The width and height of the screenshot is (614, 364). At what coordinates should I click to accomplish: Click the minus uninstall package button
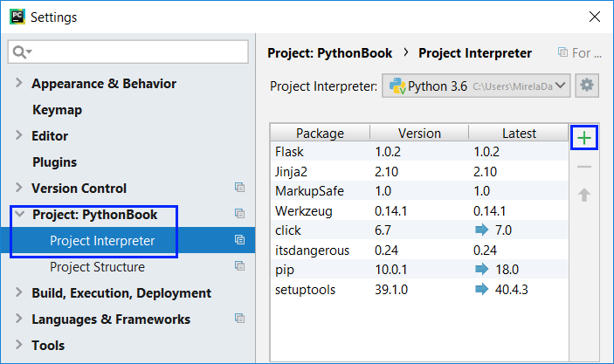point(583,167)
